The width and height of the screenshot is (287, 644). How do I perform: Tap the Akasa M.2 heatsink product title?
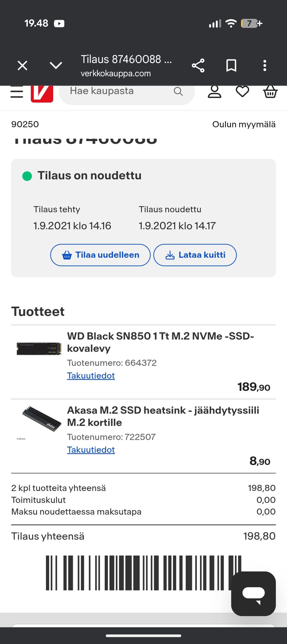point(163,416)
